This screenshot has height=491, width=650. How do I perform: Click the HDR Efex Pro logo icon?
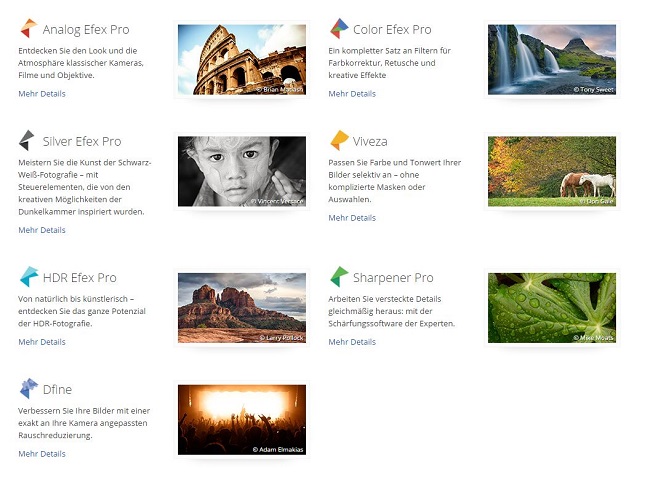tap(29, 277)
